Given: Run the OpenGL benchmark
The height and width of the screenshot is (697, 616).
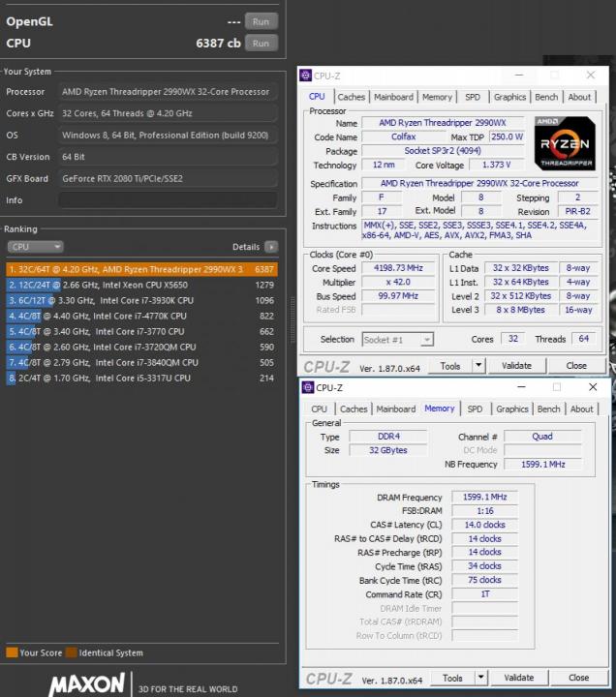Looking at the screenshot, I should click(262, 21).
